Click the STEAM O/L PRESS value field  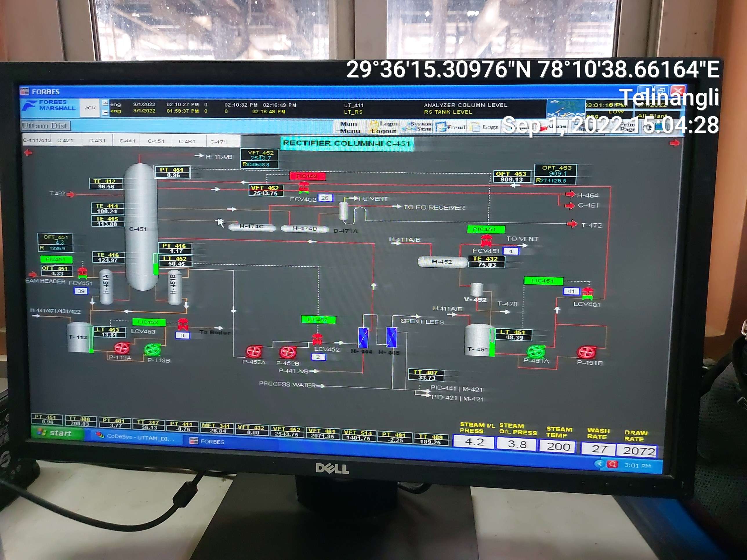pyautogui.click(x=517, y=444)
